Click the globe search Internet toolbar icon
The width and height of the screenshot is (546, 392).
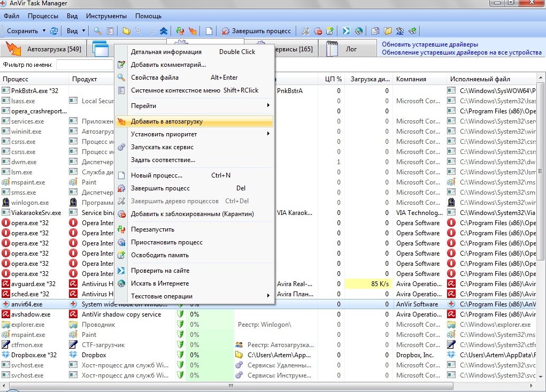click(359, 31)
